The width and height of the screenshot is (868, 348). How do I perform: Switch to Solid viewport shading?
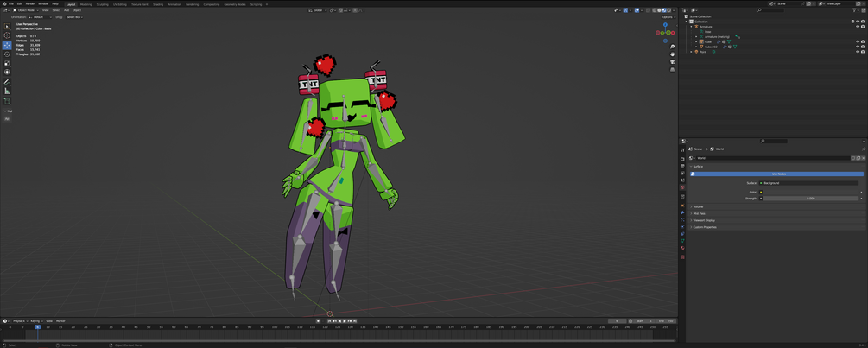(658, 10)
